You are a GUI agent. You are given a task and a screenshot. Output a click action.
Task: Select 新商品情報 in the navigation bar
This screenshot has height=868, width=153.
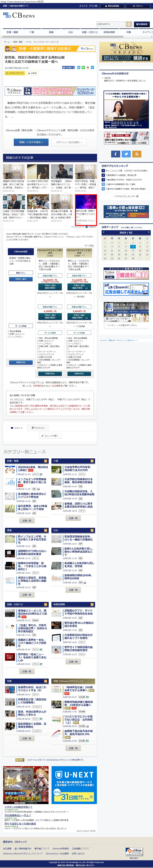109,32
